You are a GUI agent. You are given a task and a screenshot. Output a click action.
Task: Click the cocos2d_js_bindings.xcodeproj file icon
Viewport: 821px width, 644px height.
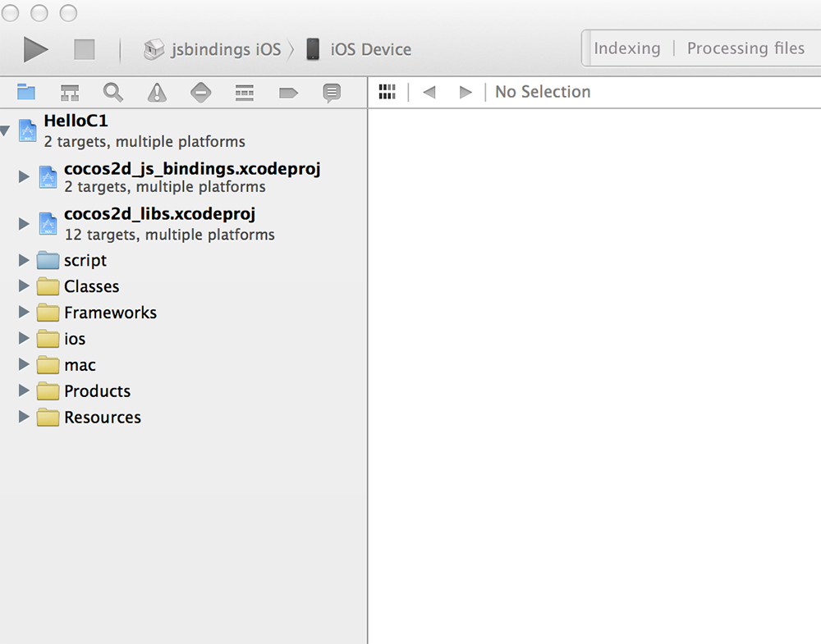click(x=48, y=177)
